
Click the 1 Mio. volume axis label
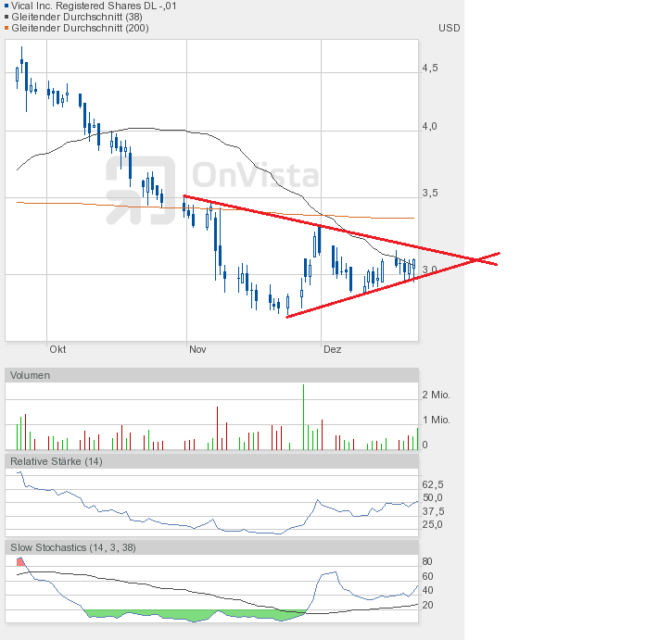[436, 420]
